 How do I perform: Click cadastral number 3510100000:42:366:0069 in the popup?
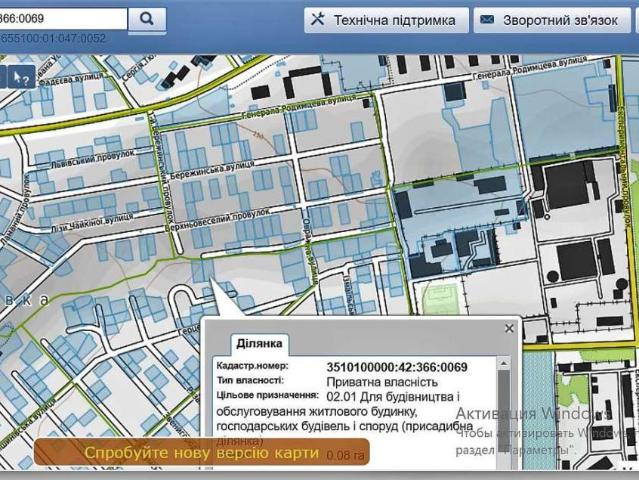coord(397,367)
